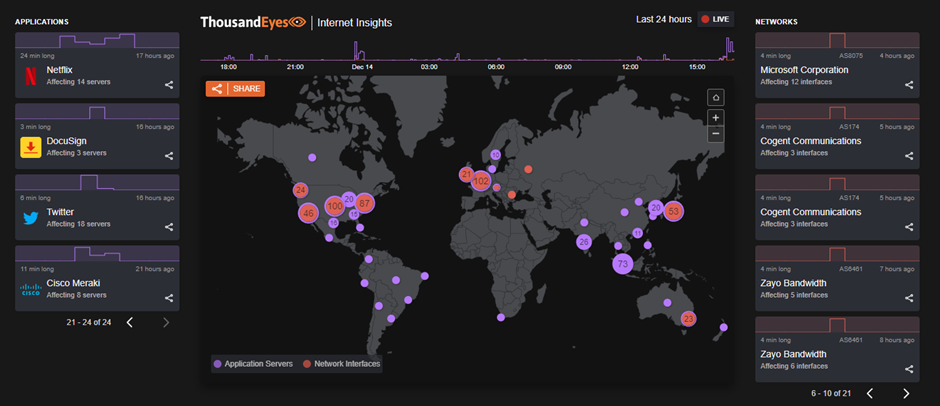Open the Zayo Bandwidth AS6461 7 hours ago card

pyautogui.click(x=837, y=278)
